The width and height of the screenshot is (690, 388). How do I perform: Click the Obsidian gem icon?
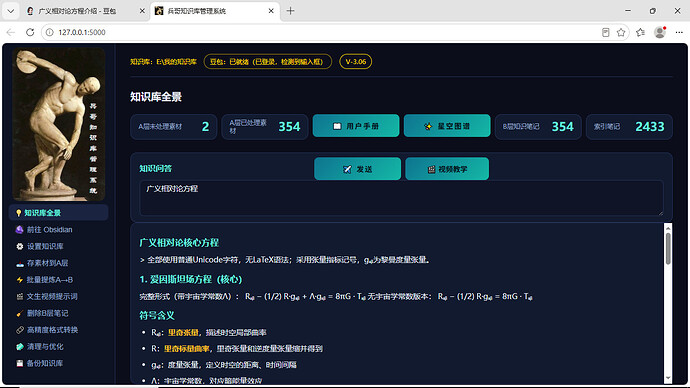[x=19, y=230]
